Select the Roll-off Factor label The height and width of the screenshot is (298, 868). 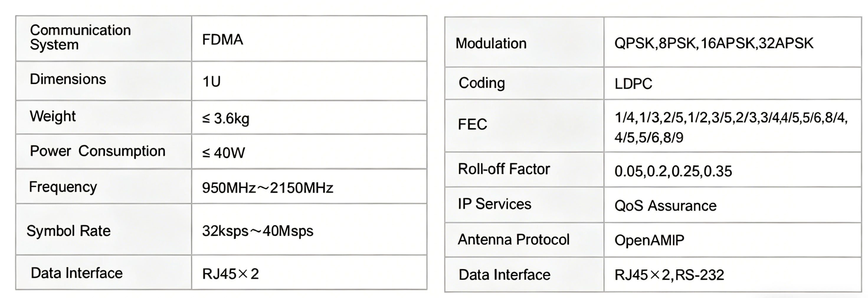[504, 169]
